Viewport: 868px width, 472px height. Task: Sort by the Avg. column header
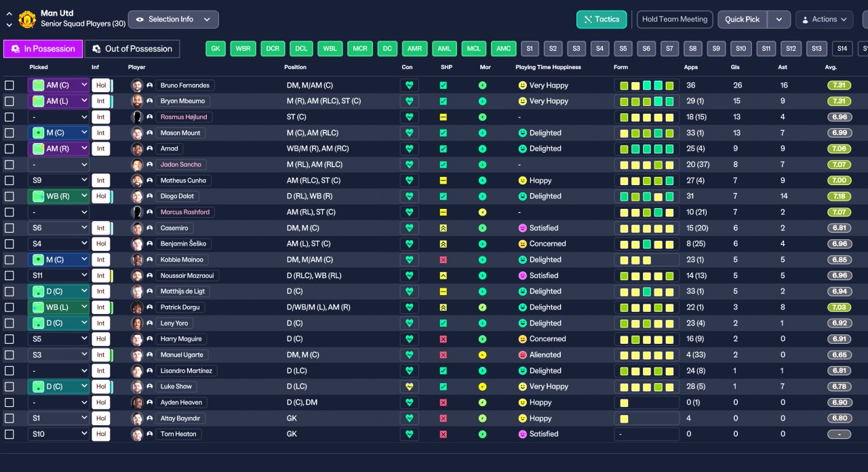pyautogui.click(x=831, y=67)
